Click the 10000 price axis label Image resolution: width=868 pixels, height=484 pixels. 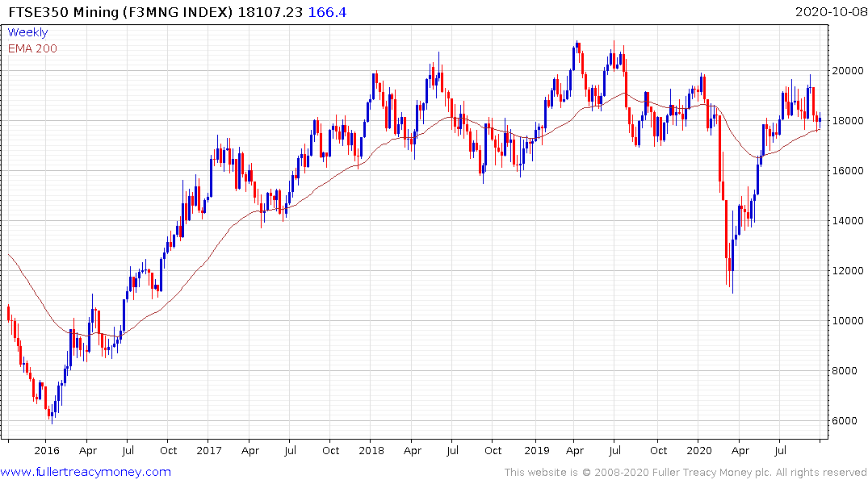[x=848, y=321]
